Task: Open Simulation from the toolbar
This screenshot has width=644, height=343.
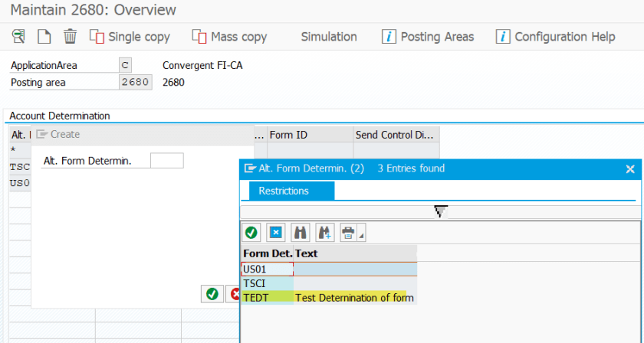Action: (x=329, y=36)
